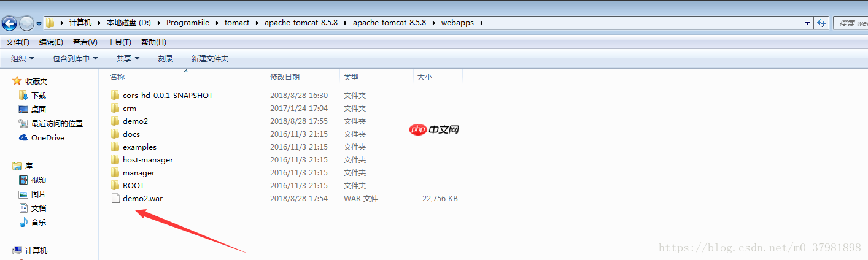
Task: Click the 新建文件夹 button
Action: 209,59
